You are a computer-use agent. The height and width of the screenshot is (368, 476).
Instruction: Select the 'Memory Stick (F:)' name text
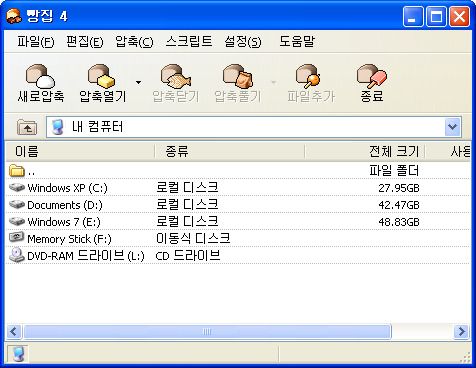(69, 239)
